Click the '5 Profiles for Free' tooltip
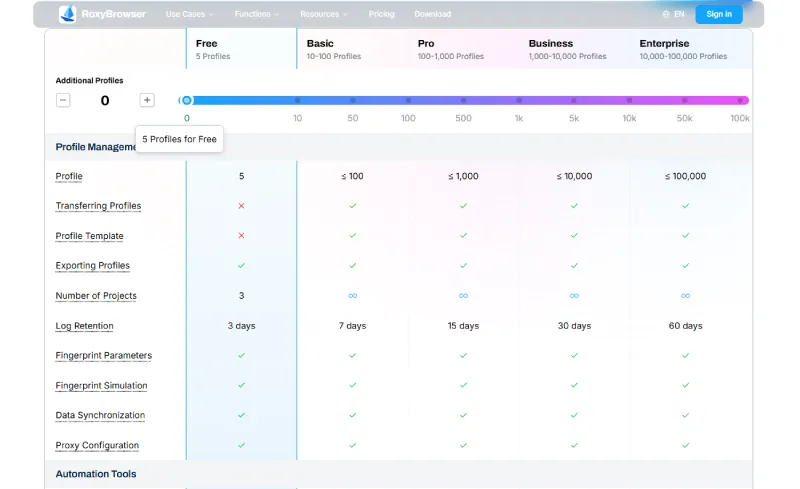 pyautogui.click(x=179, y=139)
